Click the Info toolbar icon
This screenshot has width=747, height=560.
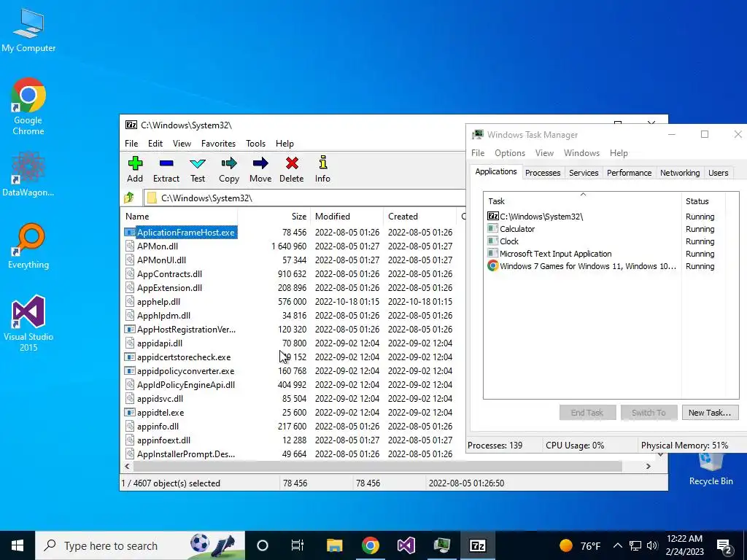click(x=322, y=169)
